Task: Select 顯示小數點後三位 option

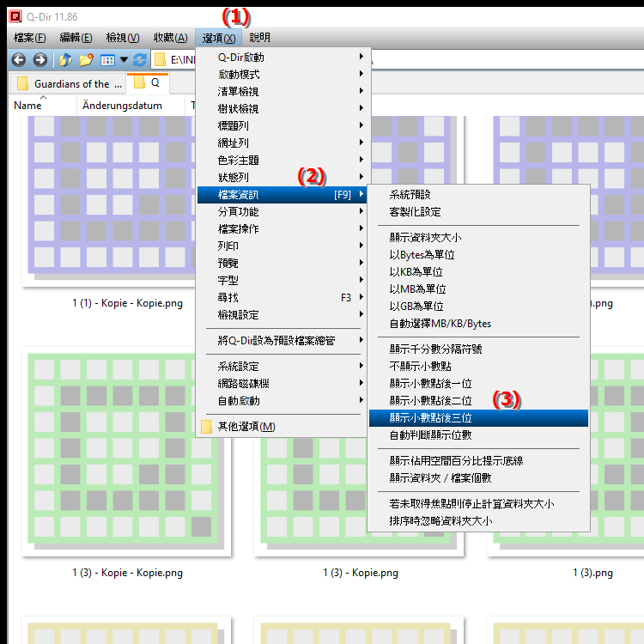Action: pos(478,418)
